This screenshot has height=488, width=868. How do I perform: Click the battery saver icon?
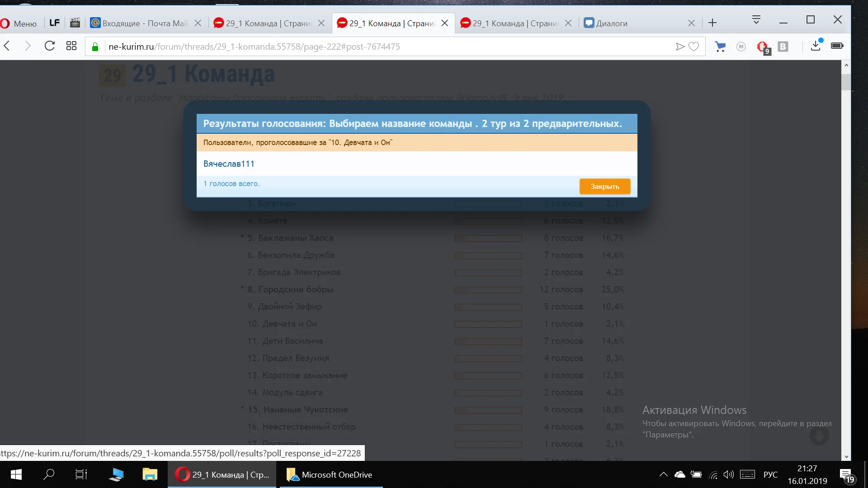pos(837,46)
